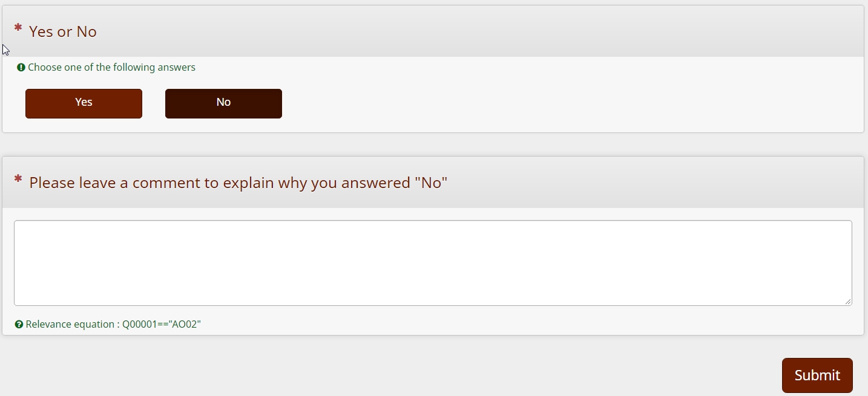
Task: Click the question mark icon beside Relevance equation
Action: pos(19,325)
